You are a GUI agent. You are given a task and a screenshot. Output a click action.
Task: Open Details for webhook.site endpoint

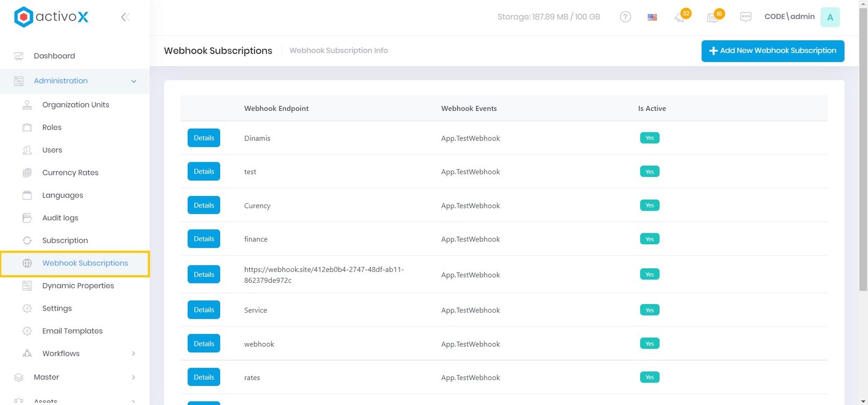coord(204,274)
